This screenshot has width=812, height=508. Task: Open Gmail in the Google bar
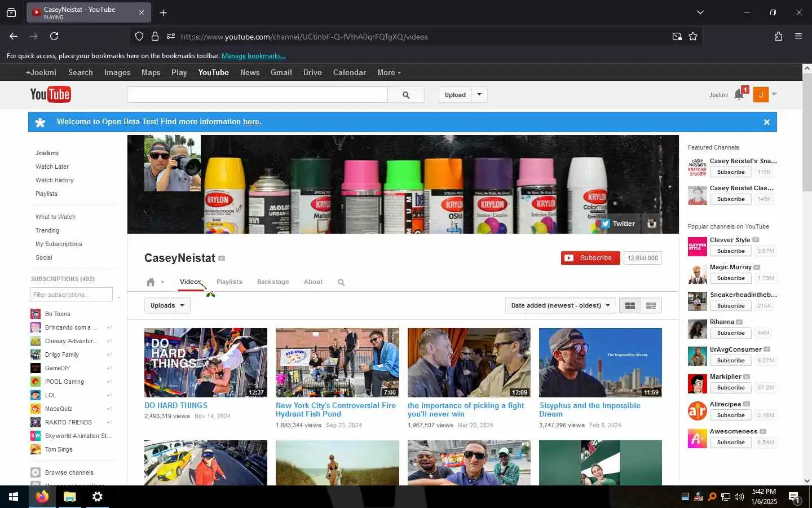coord(281,72)
